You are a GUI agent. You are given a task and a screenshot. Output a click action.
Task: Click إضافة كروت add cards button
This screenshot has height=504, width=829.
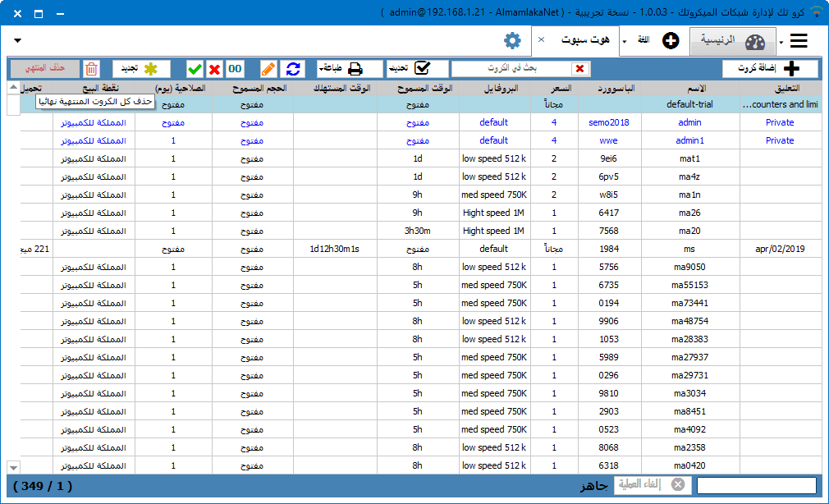coord(770,68)
